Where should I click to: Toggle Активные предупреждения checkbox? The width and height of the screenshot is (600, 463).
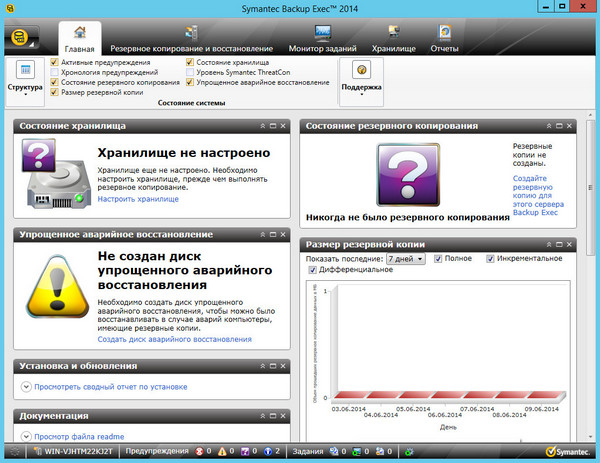[x=54, y=62]
